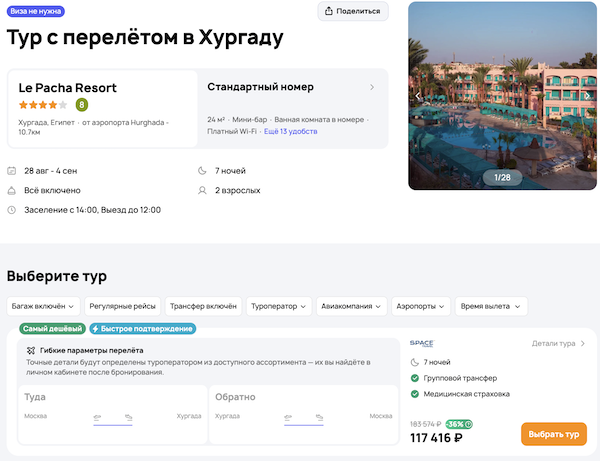Click the hotel star rating icons

coord(43,104)
